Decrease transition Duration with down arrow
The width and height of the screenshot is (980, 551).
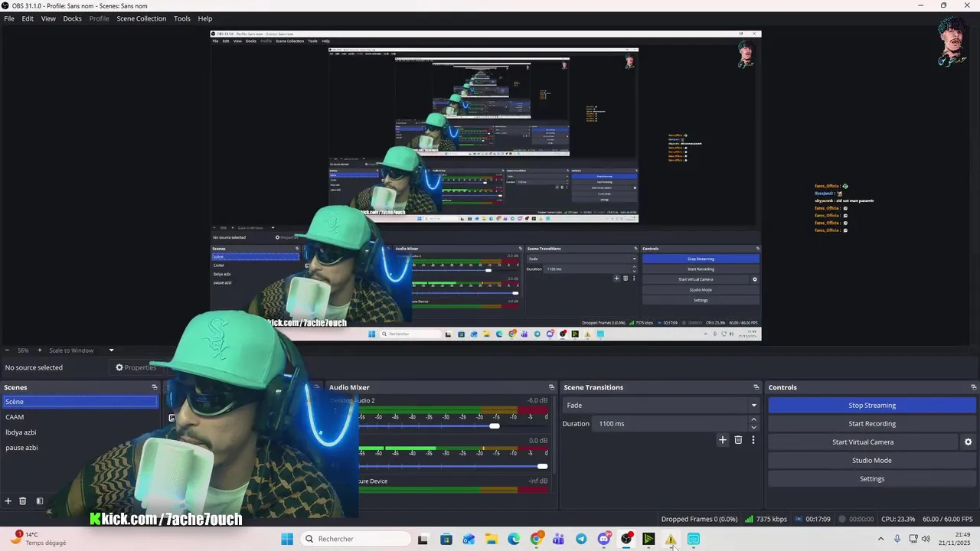click(x=753, y=427)
